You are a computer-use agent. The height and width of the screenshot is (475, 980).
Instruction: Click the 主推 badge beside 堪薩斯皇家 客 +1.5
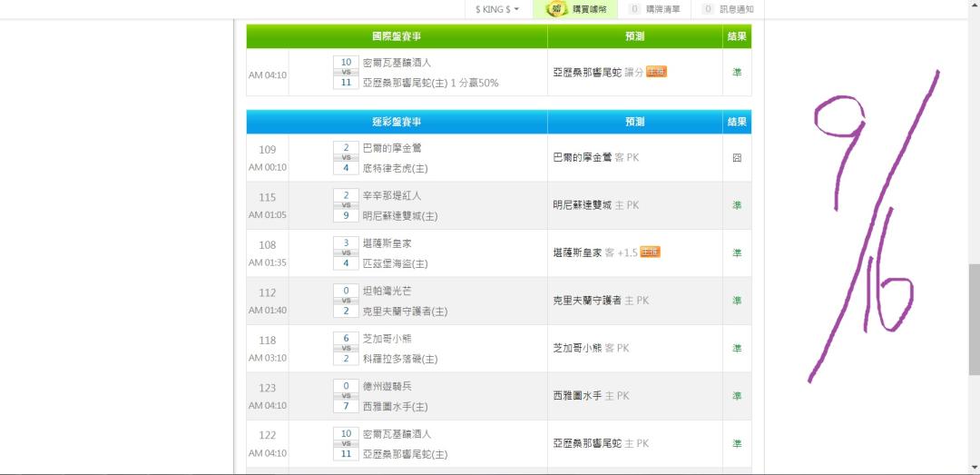(x=650, y=252)
